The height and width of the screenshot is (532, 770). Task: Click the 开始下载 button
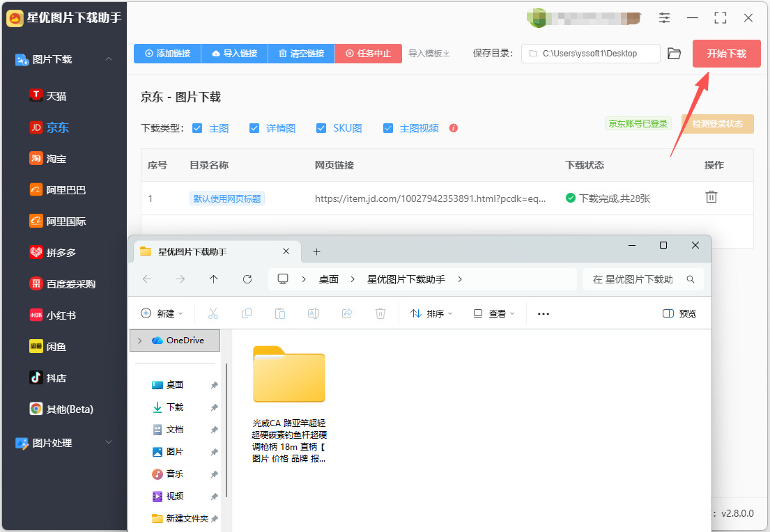click(x=726, y=54)
